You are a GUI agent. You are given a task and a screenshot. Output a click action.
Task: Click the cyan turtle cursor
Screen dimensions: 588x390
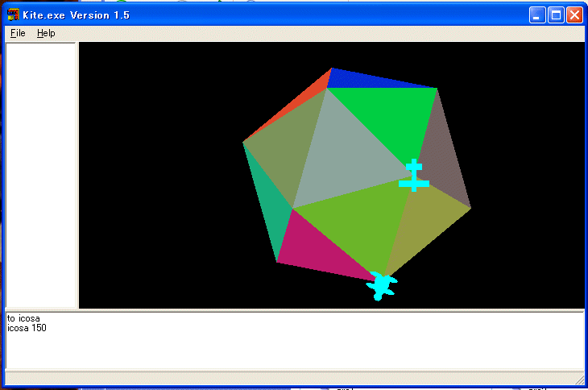tap(382, 286)
